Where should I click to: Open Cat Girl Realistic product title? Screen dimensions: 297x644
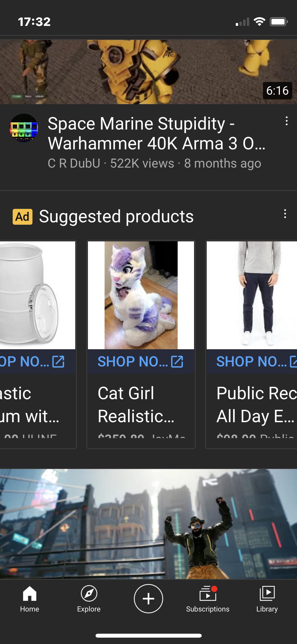point(136,404)
